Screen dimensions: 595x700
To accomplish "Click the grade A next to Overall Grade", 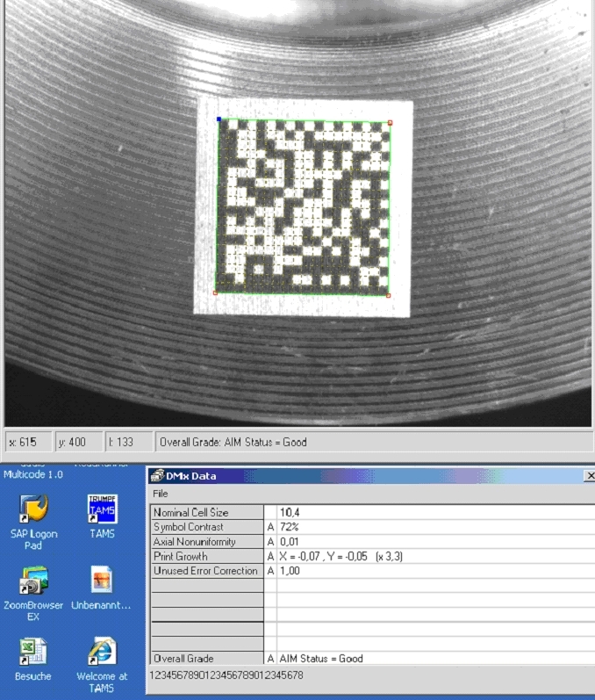I will click(270, 659).
